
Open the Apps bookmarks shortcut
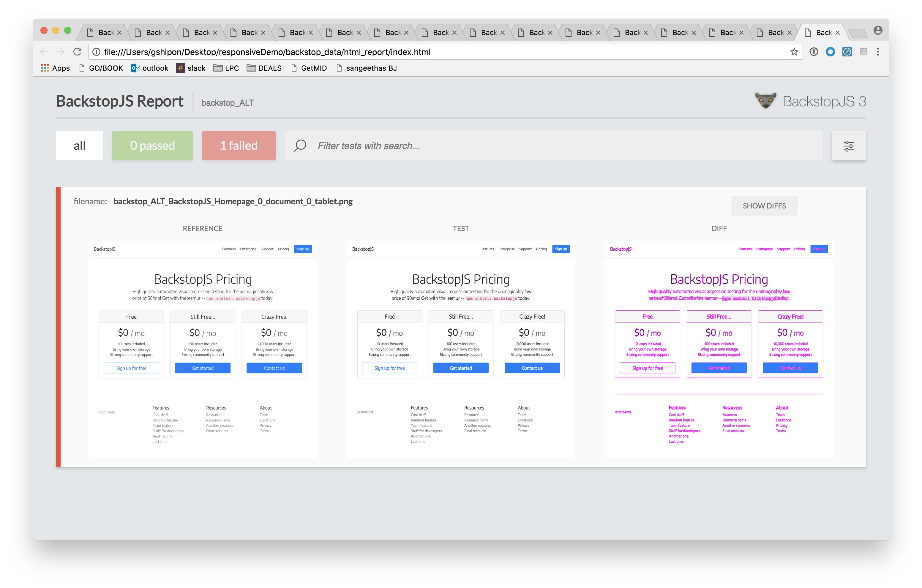(56, 68)
